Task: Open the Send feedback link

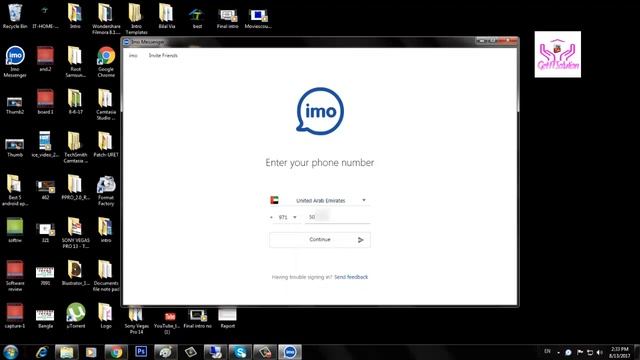Action: click(x=351, y=277)
